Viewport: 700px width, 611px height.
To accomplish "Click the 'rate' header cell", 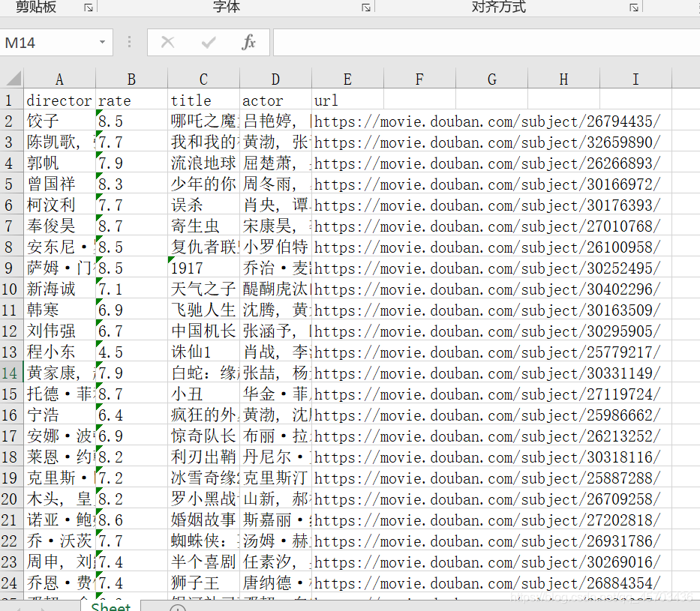I will [131, 100].
